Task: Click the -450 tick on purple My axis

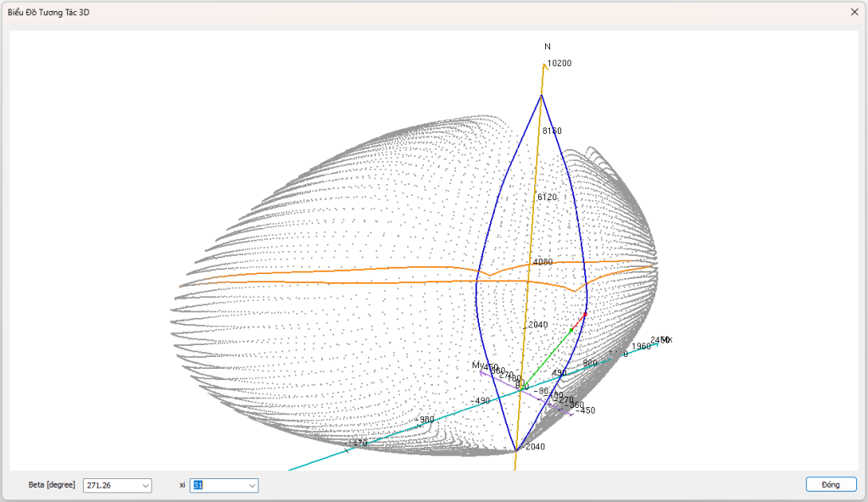Action: tap(586, 411)
